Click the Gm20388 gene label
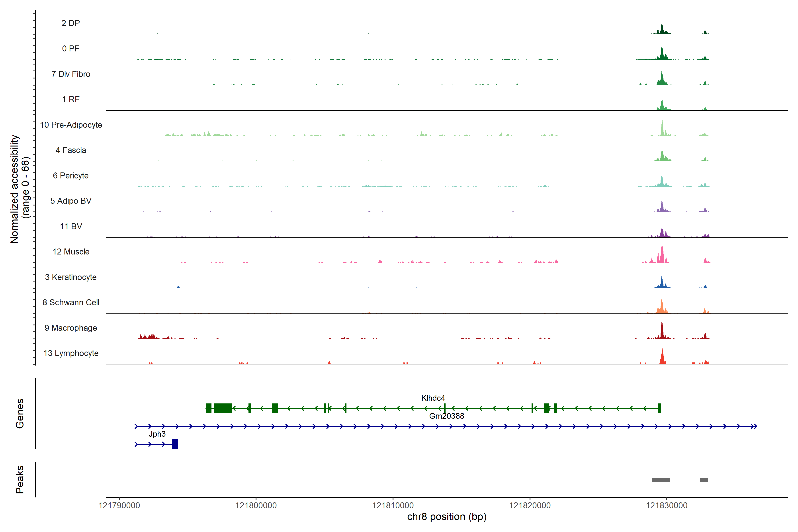Viewport: 798px width, 532px height. (x=446, y=416)
